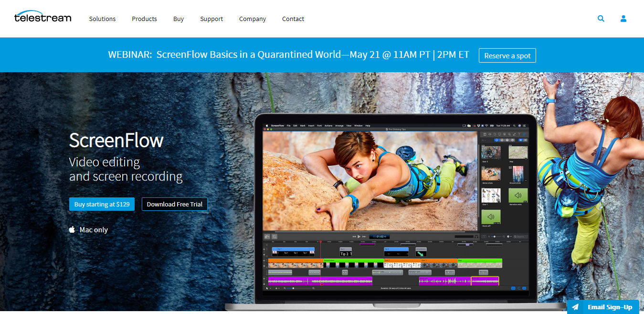
Task: Click the timeline zoom slider at bottom left
Action: [299, 288]
